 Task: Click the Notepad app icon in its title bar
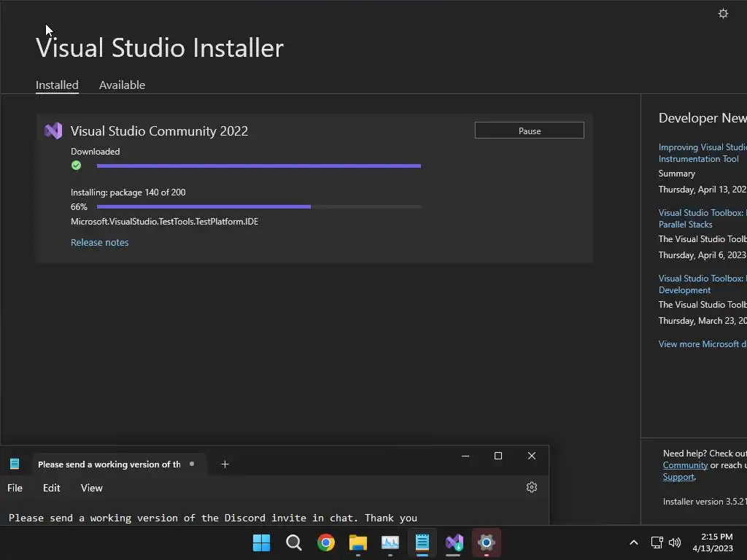coord(15,463)
